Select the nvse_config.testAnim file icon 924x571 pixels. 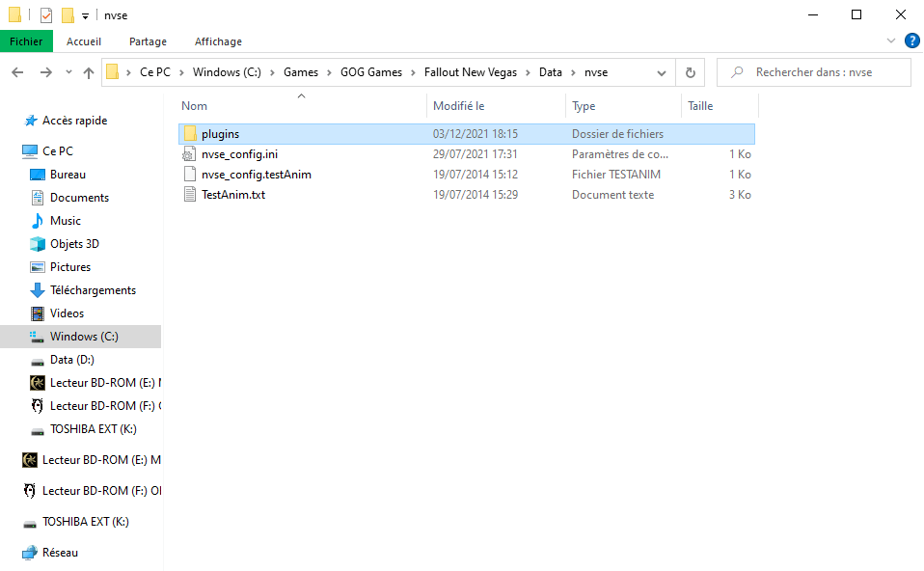(189, 175)
